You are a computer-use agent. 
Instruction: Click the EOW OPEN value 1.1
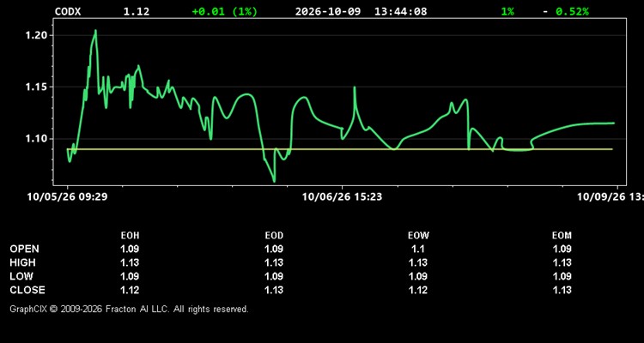click(x=418, y=249)
